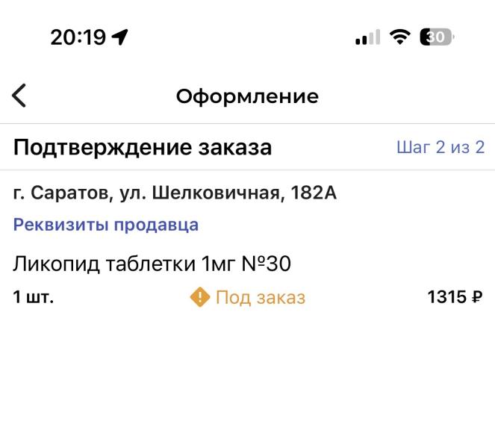Tap the Wi-Fi status icon
The width and height of the screenshot is (495, 448).
401,37
